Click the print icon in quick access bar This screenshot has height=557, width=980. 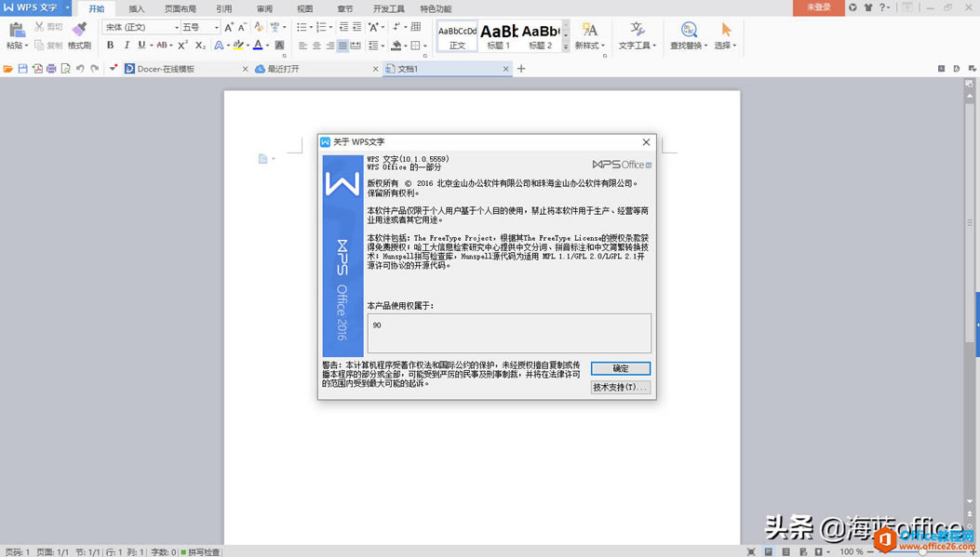[51, 69]
